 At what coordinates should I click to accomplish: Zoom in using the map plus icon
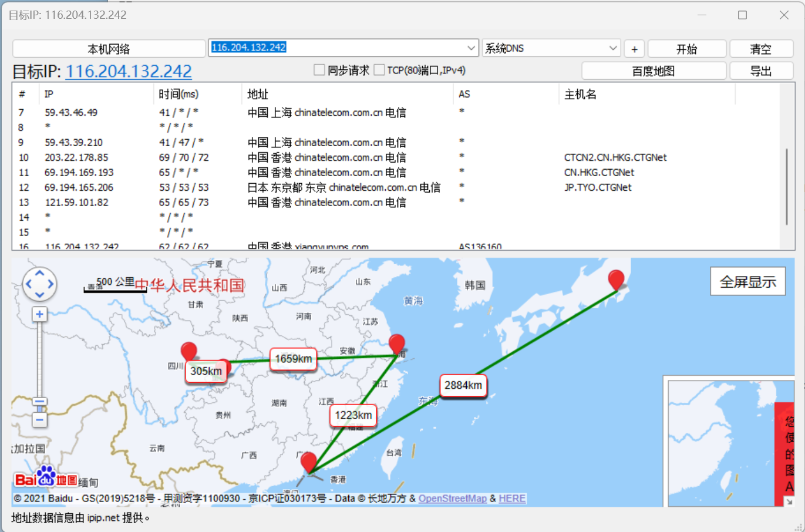click(39, 314)
